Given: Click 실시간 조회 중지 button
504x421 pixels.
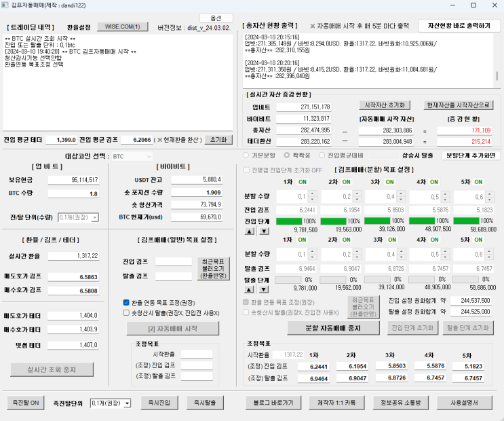Looking at the screenshot, I should pyautogui.click(x=52, y=369).
